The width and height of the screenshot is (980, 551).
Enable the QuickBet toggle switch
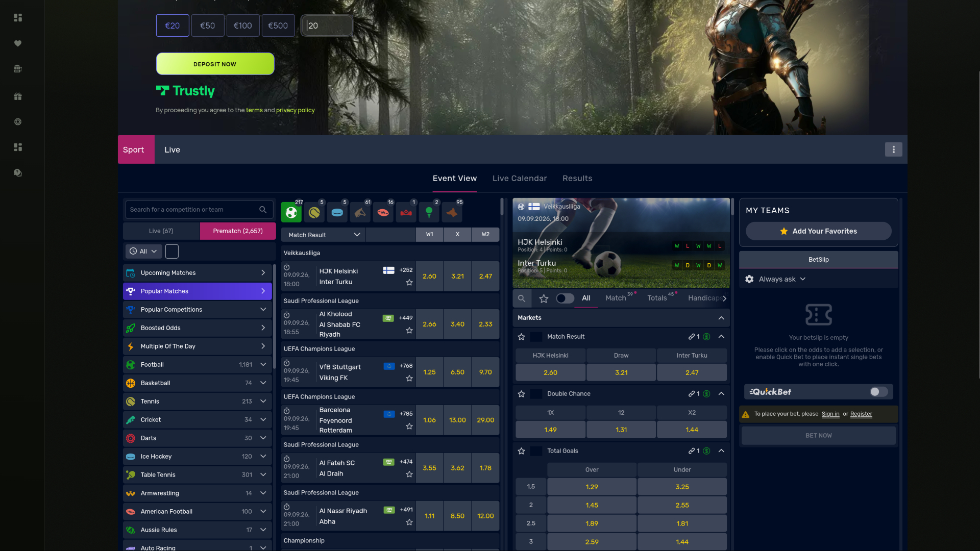click(879, 392)
